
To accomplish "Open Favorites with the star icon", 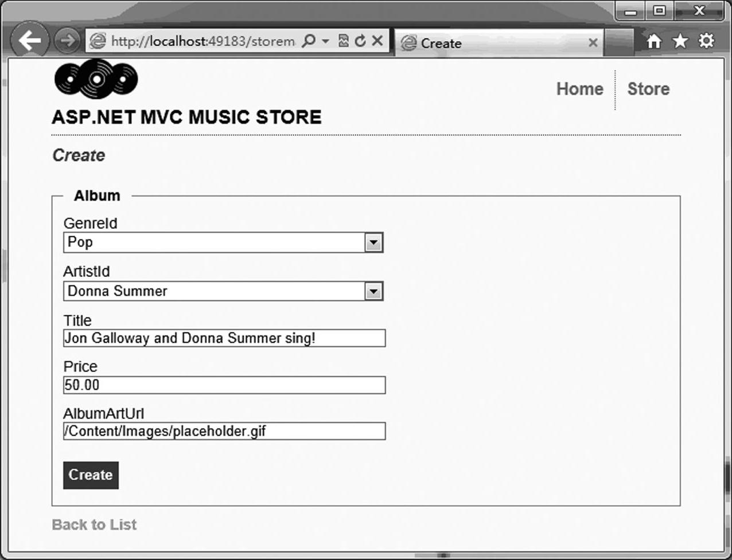I will tap(680, 41).
